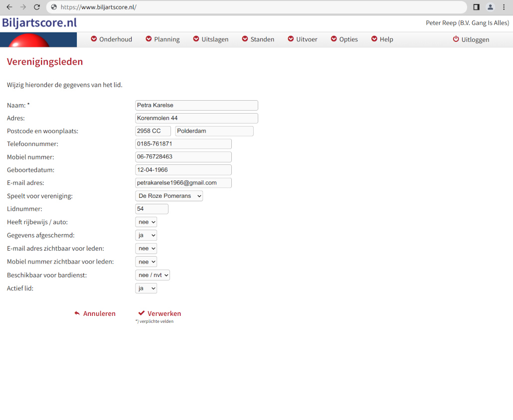Click the red checkmark icon beside Verwerken
This screenshot has height=420, width=513.
coord(142,313)
